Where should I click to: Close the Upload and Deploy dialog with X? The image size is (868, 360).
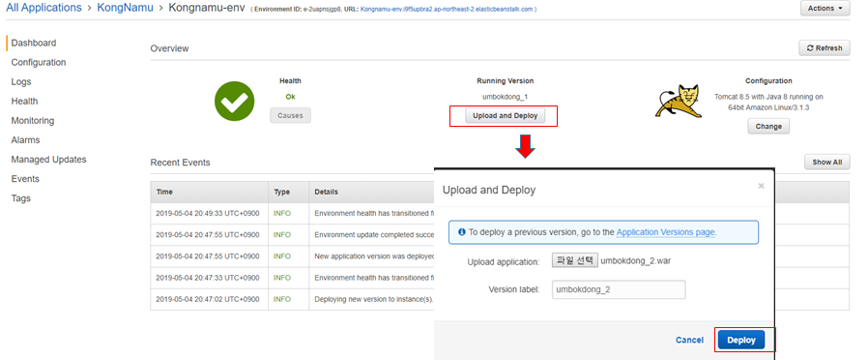[761, 186]
